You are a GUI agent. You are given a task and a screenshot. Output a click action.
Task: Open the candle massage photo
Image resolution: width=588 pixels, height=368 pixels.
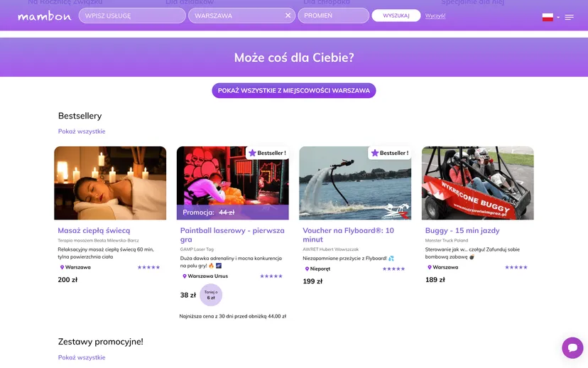click(110, 183)
